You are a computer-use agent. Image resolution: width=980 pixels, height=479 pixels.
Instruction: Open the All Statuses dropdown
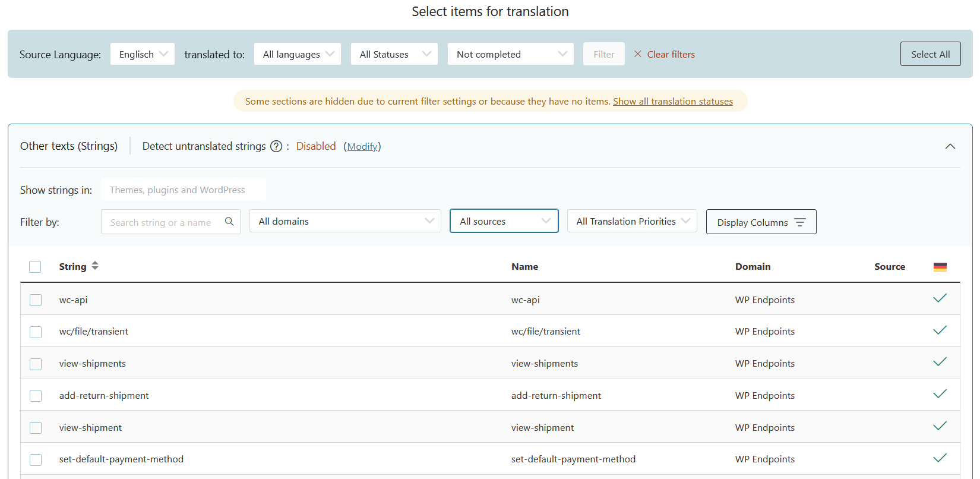click(x=394, y=54)
